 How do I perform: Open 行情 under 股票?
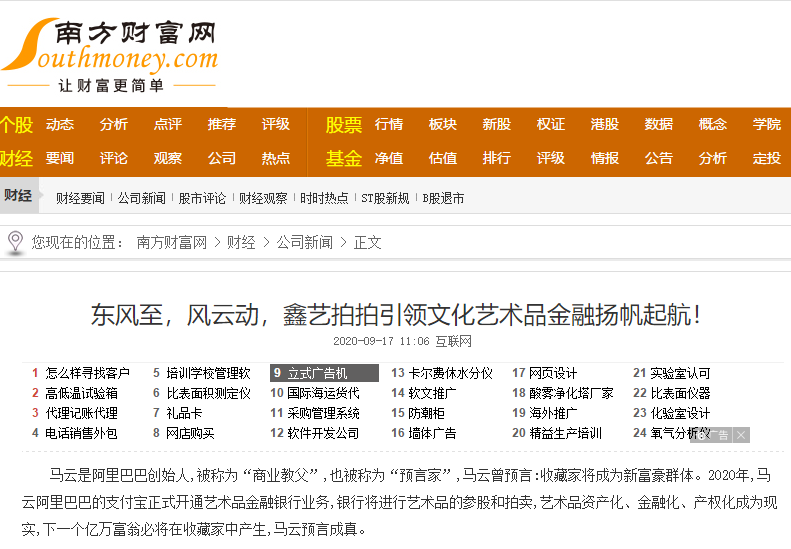389,124
